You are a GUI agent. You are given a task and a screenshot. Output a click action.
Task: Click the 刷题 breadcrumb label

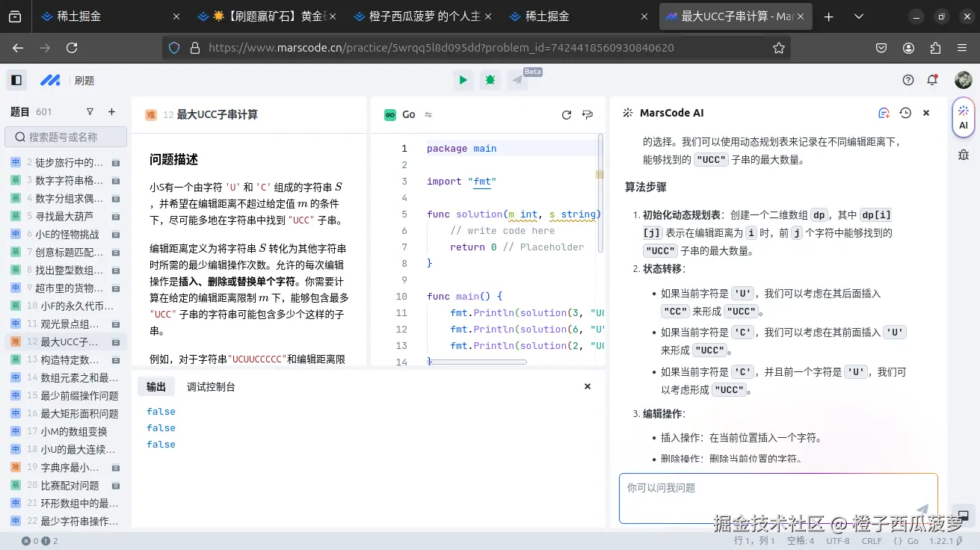tap(84, 81)
